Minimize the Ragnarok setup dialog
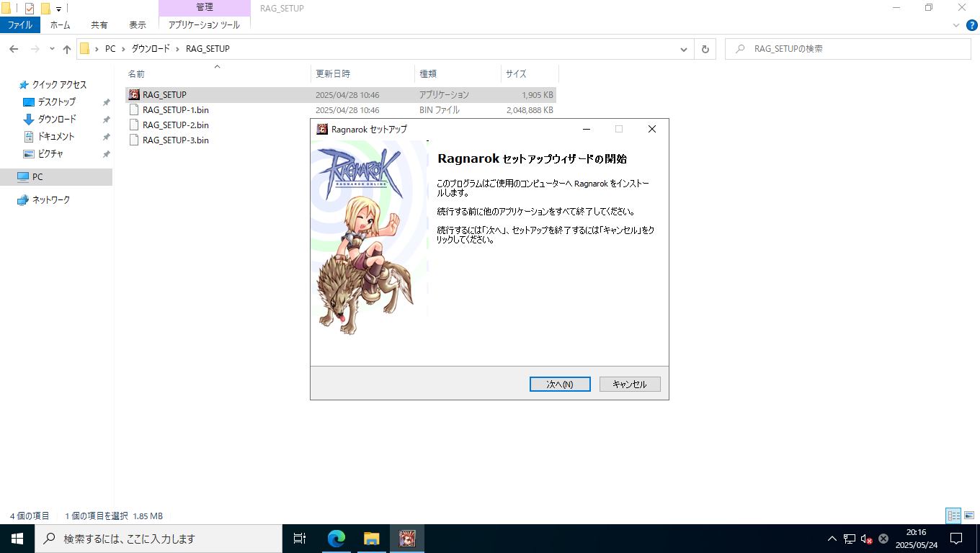980x553 pixels. point(587,129)
